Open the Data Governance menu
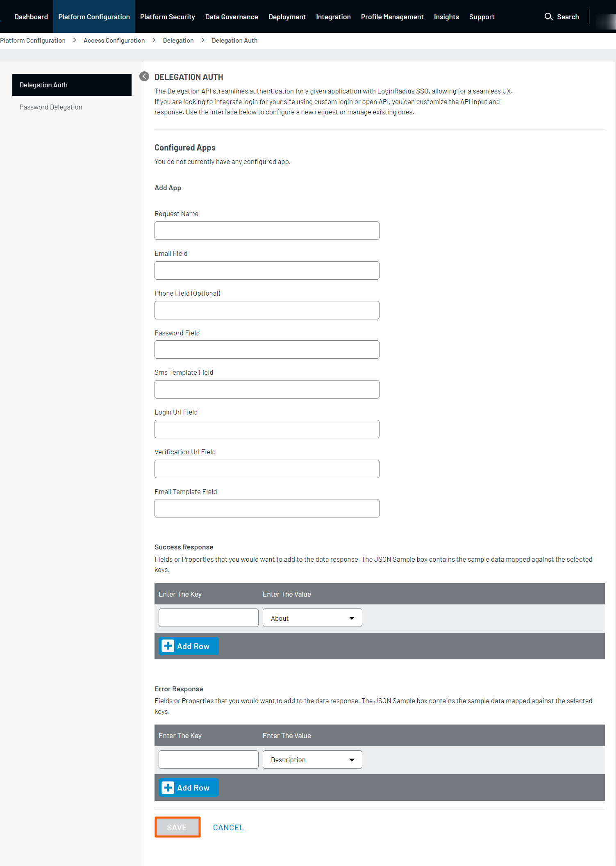616x866 pixels. (x=232, y=16)
